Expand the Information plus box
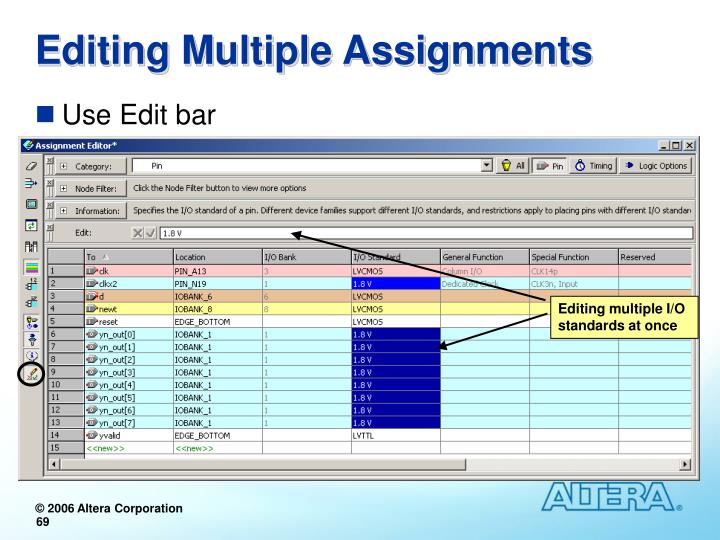The width and height of the screenshot is (720, 540). 63,211
